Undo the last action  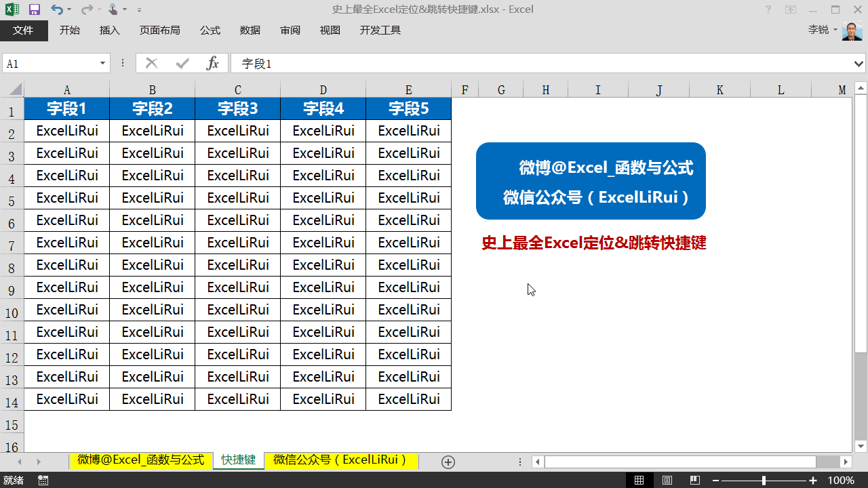tap(56, 9)
